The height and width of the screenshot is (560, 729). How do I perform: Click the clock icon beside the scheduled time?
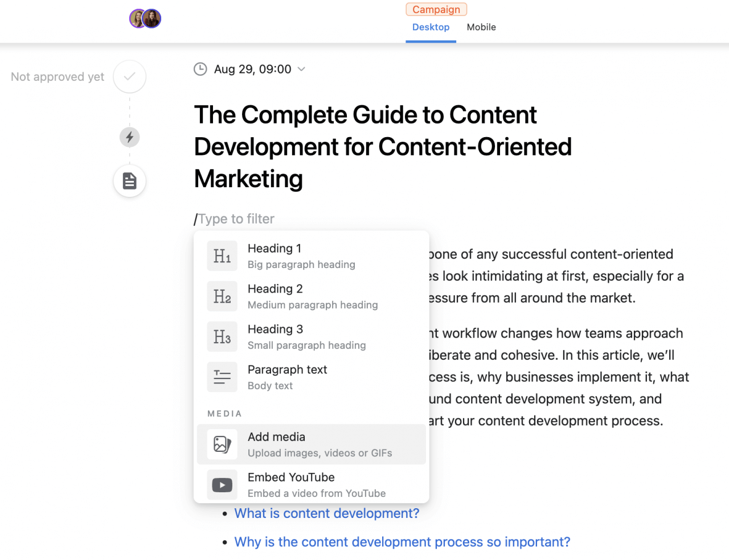click(x=200, y=69)
